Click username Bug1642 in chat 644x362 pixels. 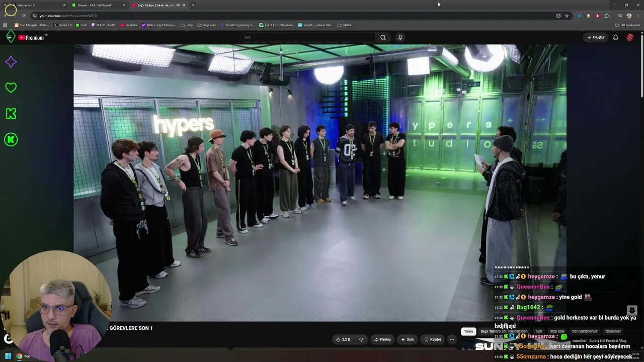[528, 307]
